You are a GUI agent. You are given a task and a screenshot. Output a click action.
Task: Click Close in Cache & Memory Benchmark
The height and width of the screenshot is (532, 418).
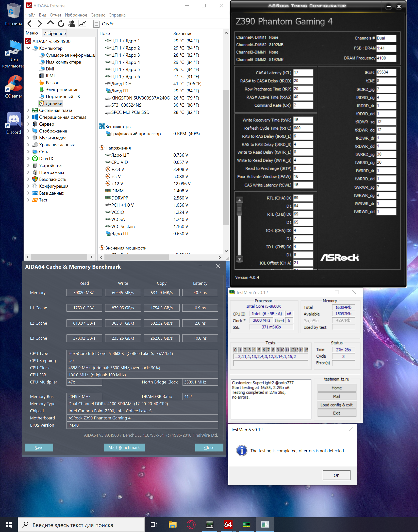point(209,448)
